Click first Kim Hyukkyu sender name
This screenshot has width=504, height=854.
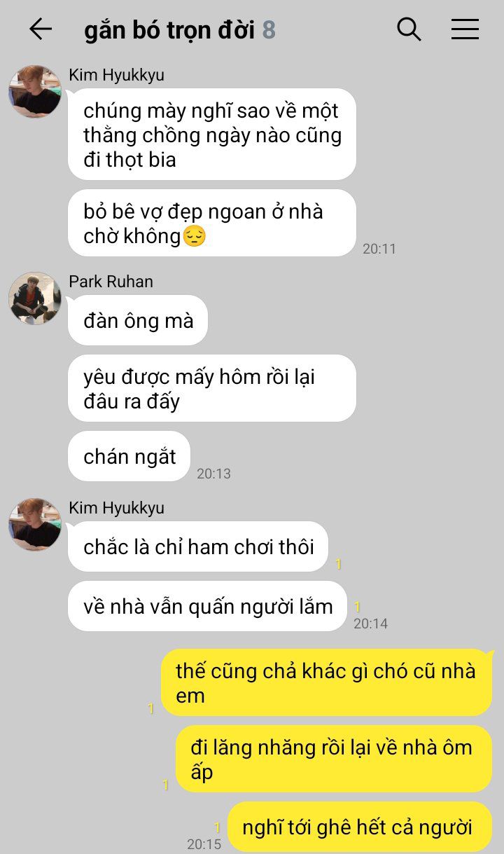click(x=116, y=75)
